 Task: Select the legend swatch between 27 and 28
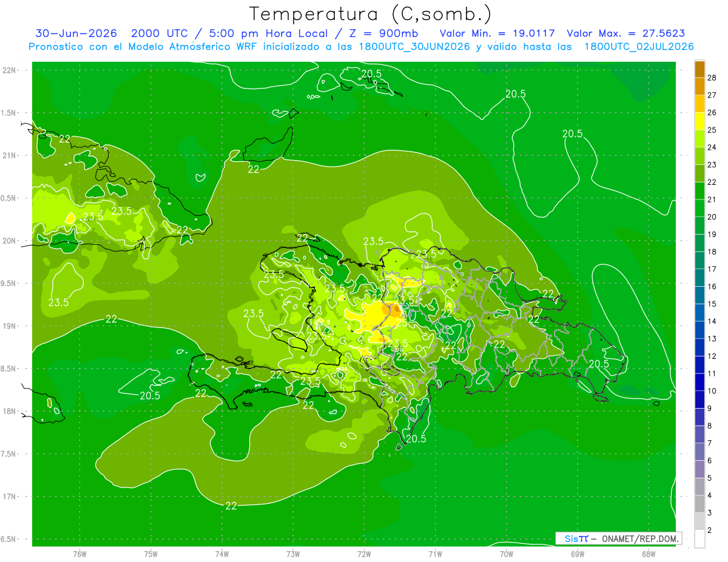tap(699, 86)
